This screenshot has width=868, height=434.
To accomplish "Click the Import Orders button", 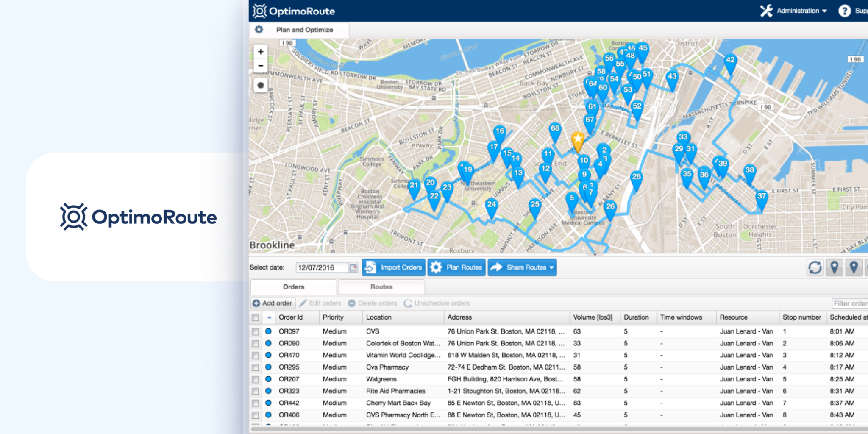I will pos(394,267).
